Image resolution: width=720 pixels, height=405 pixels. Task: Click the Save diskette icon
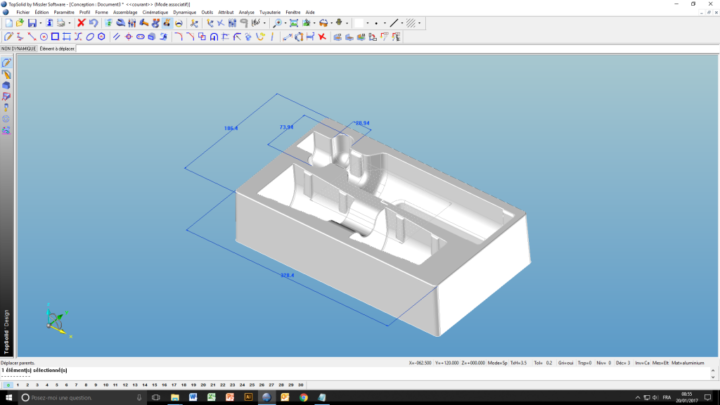click(x=32, y=23)
